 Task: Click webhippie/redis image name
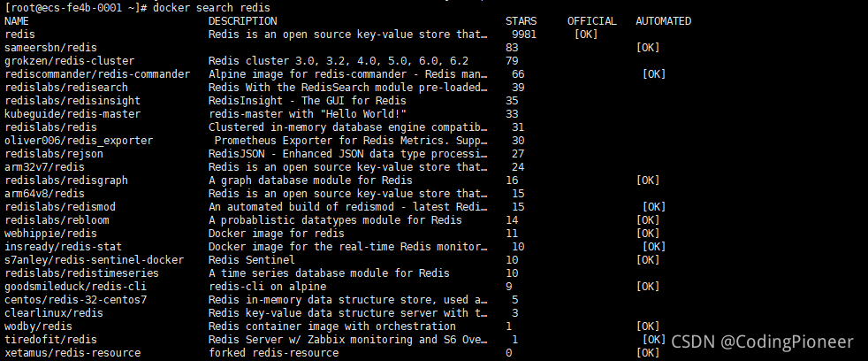[50, 234]
